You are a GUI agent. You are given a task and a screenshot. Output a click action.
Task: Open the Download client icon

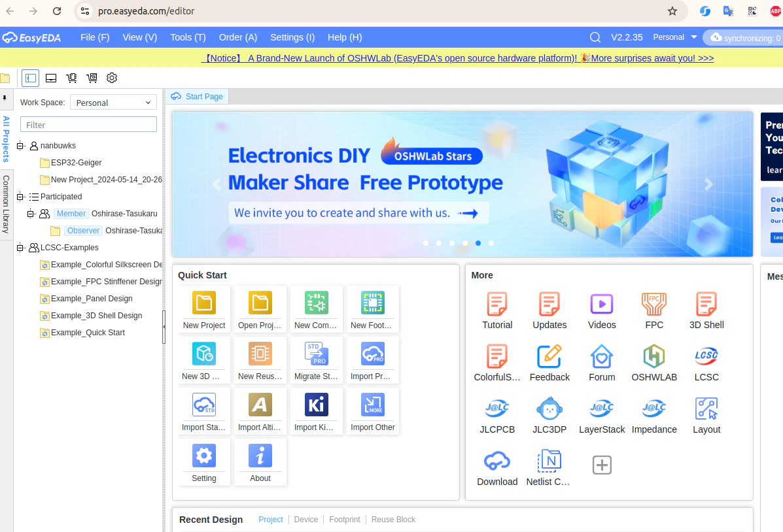pos(497,467)
